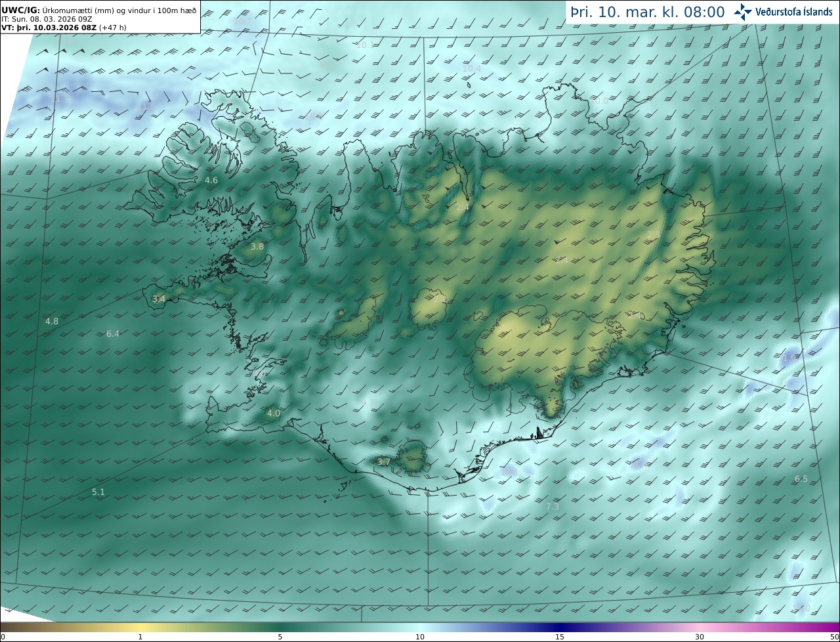
Task: Click the 6.4 value label offshore
Action: [x=113, y=333]
